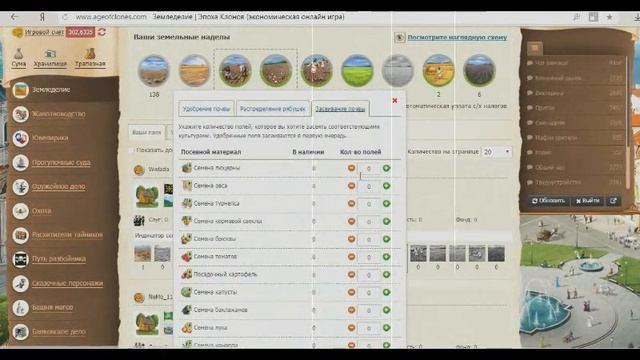The width and height of the screenshot is (640, 360).
Task: Click the field count input for Семена овса
Action: [x=369, y=186]
